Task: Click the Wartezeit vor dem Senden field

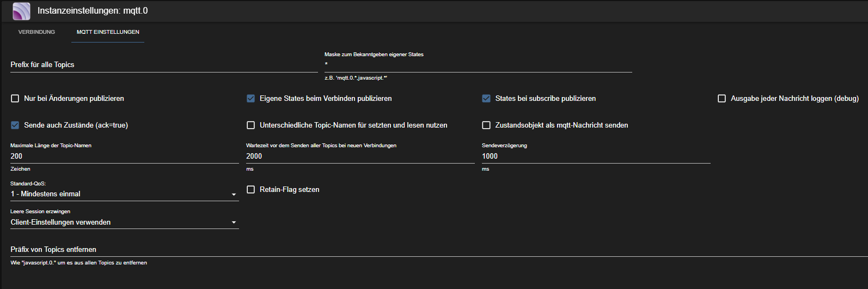Action: pyautogui.click(x=360, y=156)
